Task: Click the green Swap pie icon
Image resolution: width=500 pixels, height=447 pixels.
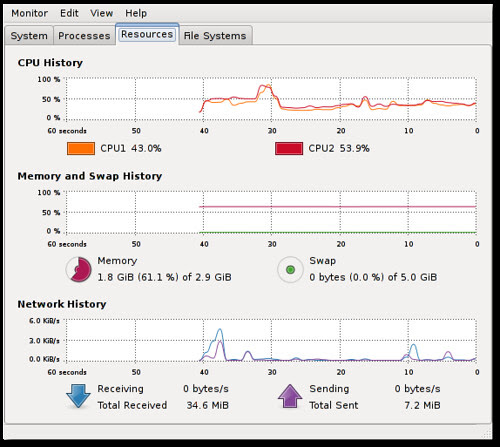Action: [x=290, y=269]
